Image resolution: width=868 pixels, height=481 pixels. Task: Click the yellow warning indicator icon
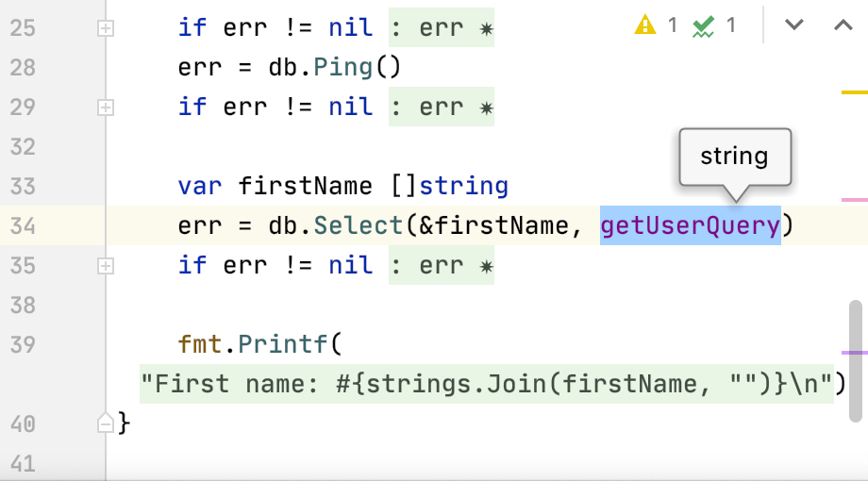(x=645, y=25)
